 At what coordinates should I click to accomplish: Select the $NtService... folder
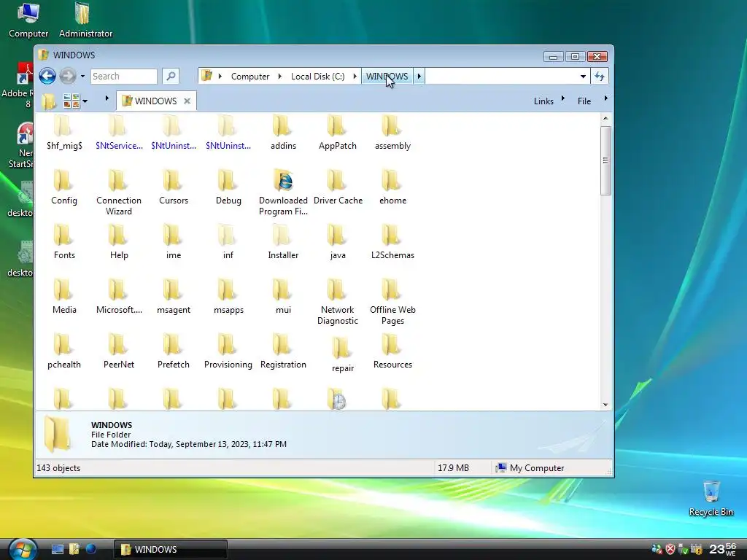(x=119, y=133)
